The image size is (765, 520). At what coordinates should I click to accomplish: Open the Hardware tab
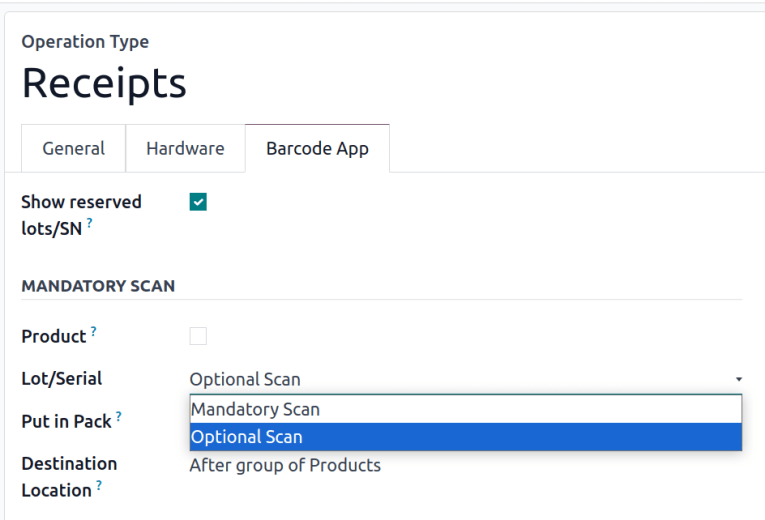[185, 149]
